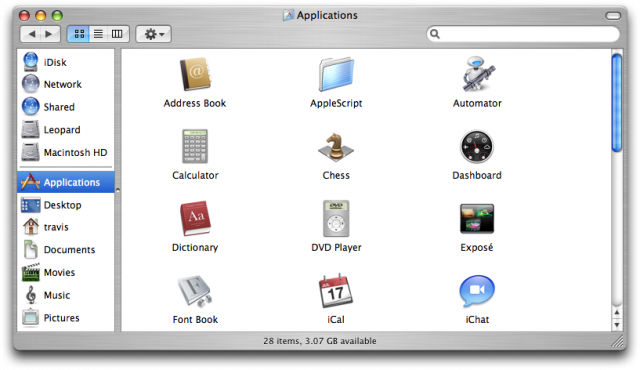Open the AppleScript folder icon

(x=336, y=74)
